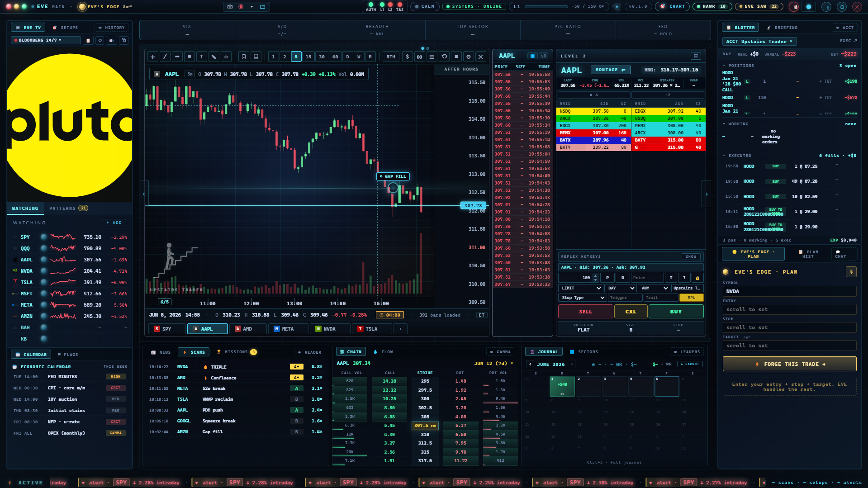
Task: Click SHOW on Reflex Hotkeys
Action: (691, 256)
